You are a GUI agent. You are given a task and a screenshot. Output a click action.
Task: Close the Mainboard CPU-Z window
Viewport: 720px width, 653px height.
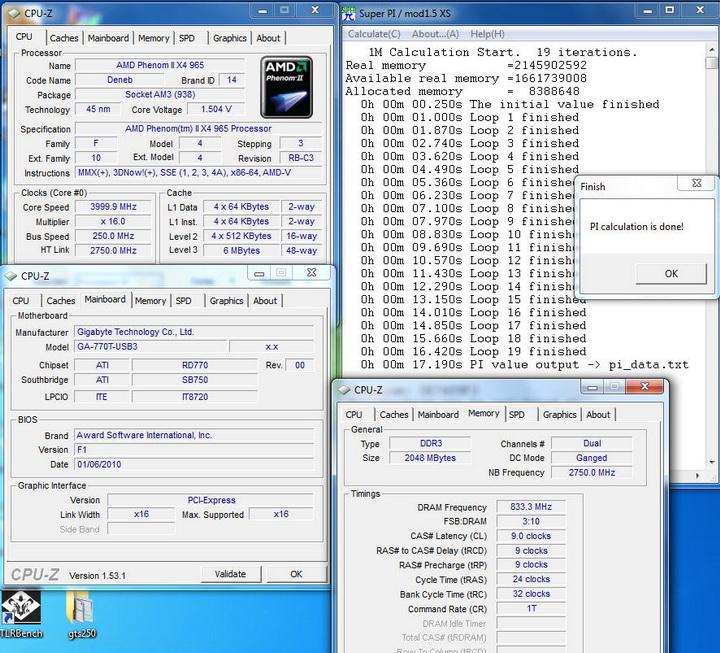pos(312,273)
